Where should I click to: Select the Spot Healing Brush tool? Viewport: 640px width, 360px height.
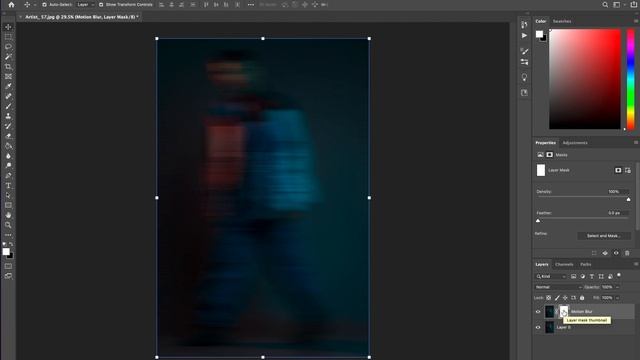pos(8,96)
